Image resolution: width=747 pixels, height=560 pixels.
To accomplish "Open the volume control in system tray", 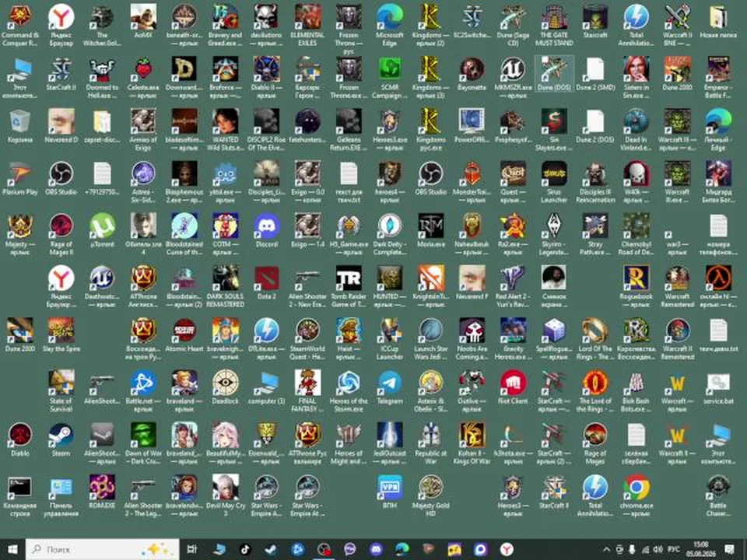I will (x=658, y=550).
